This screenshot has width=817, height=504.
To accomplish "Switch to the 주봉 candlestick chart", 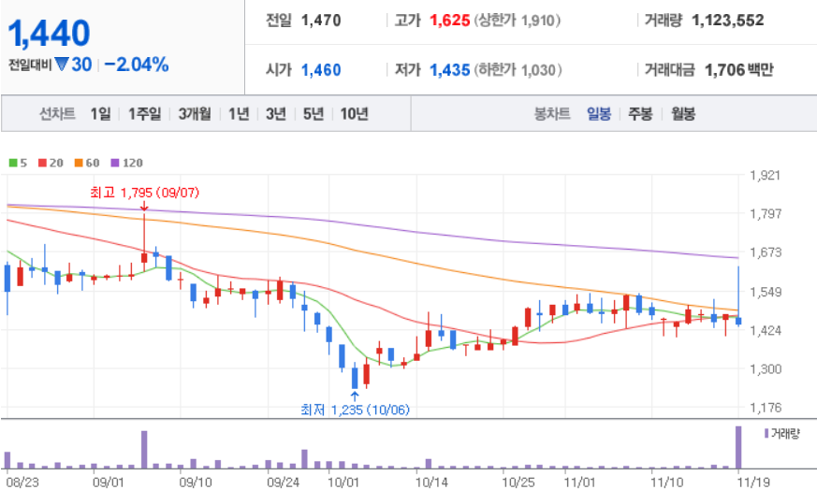I will pyautogui.click(x=640, y=113).
